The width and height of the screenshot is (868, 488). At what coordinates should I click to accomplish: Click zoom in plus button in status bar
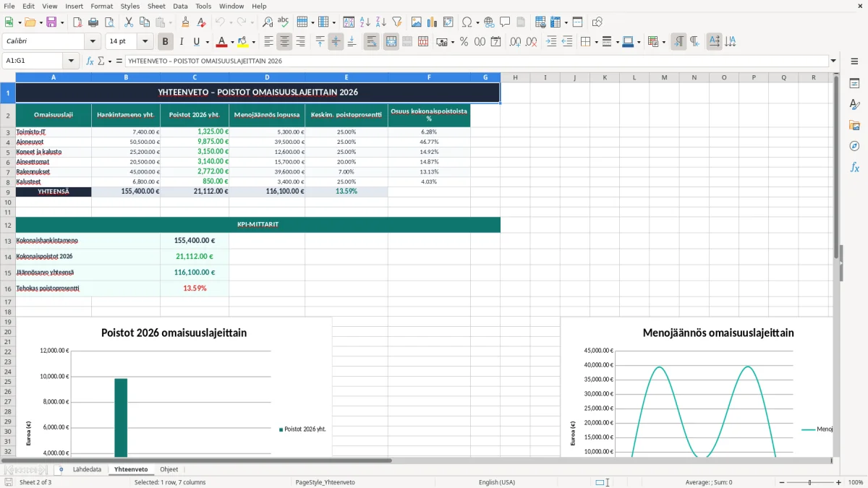click(x=838, y=482)
